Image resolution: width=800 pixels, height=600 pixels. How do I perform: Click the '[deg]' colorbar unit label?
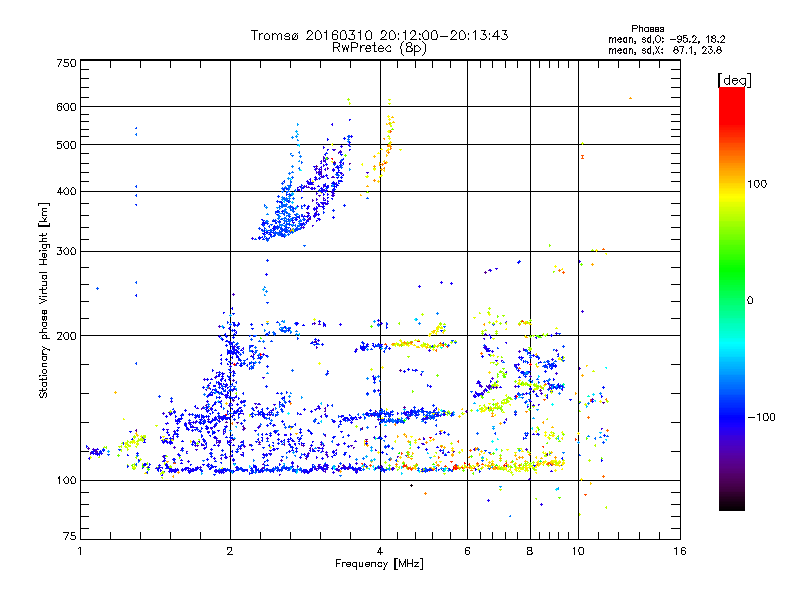pos(734,80)
